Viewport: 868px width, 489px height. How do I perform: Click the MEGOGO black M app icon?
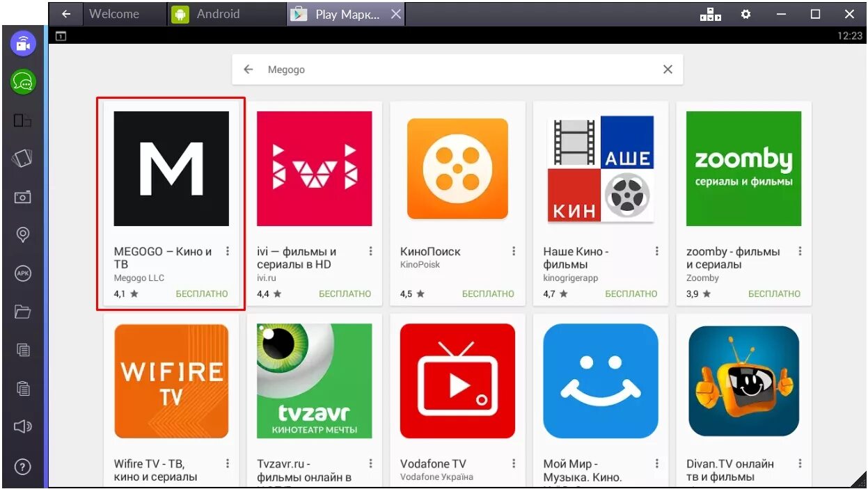coord(171,168)
